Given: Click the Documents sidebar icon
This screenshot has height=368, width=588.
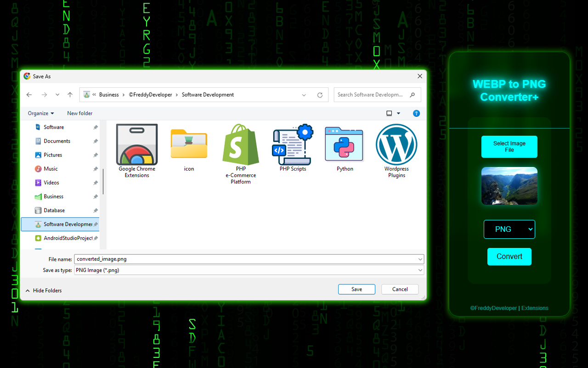Looking at the screenshot, I should point(38,141).
